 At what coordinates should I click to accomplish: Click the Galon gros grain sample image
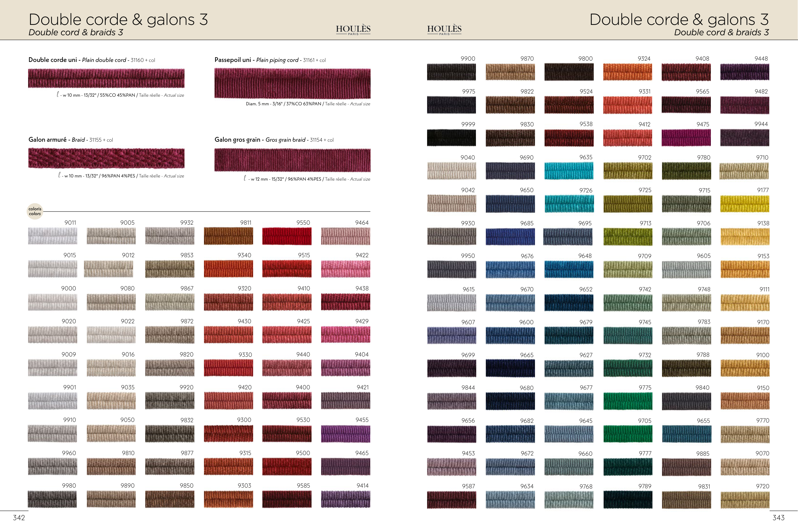[x=292, y=160]
